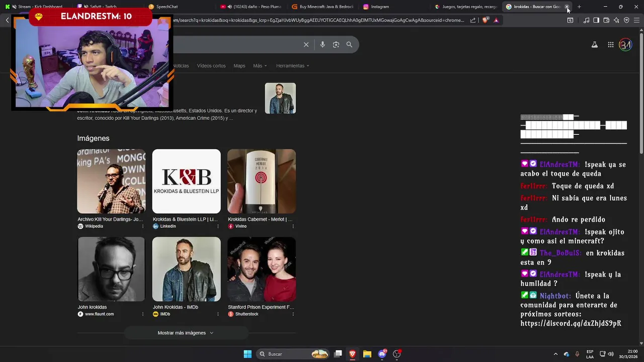The image size is (644, 362).
Task: Open options for Wikipedia image result
Action: pos(142,226)
